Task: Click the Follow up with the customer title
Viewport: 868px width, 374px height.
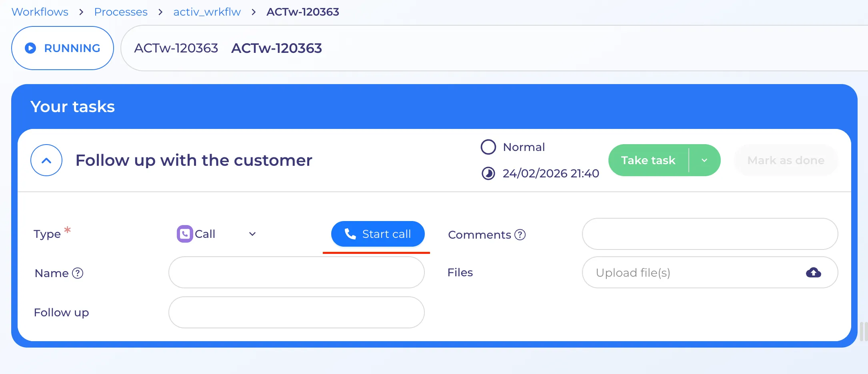Action: [194, 160]
